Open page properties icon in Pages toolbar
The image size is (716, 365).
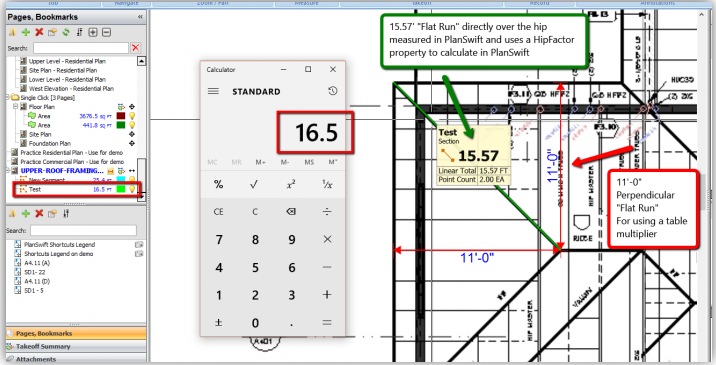(53, 32)
